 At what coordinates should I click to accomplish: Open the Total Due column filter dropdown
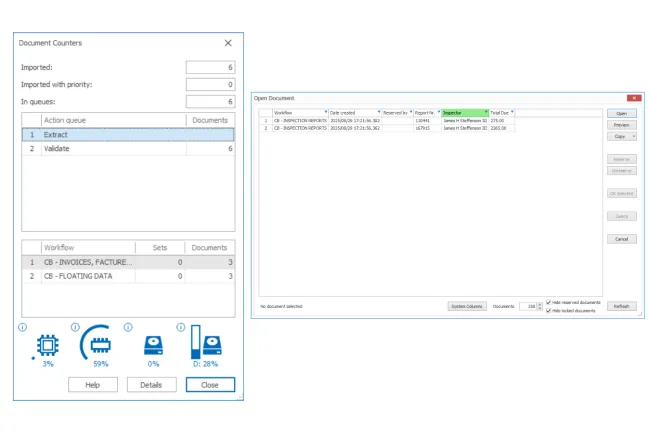(512, 112)
